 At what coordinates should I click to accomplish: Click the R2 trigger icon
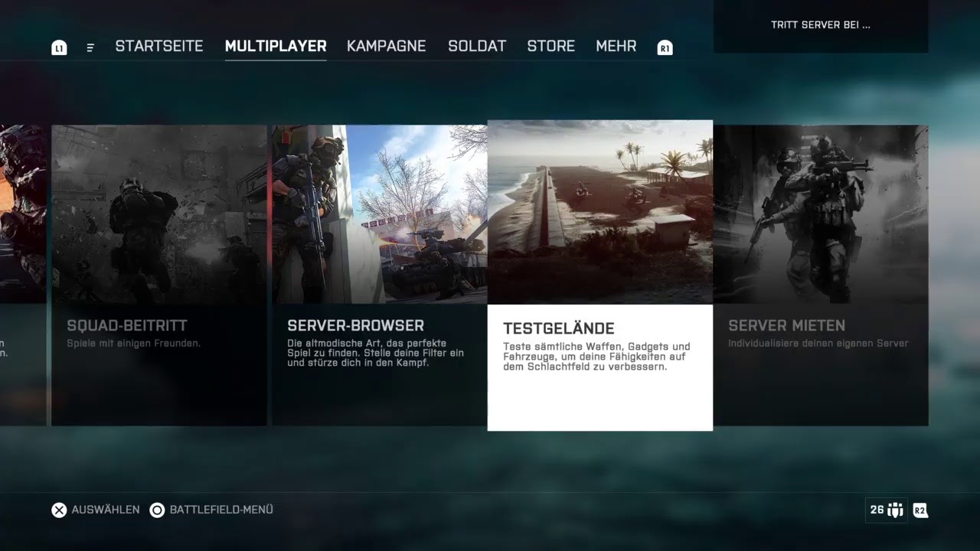pos(920,510)
